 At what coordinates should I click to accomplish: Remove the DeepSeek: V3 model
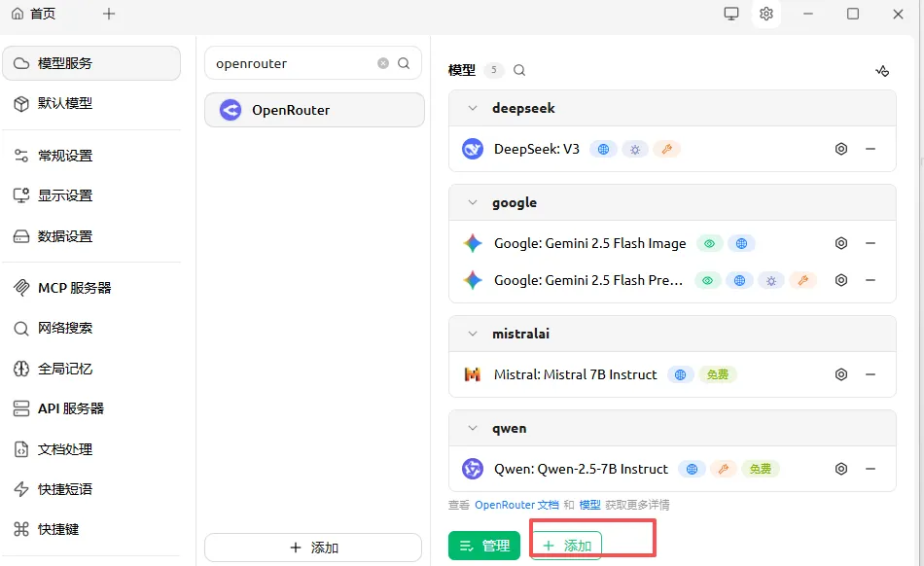coord(871,149)
